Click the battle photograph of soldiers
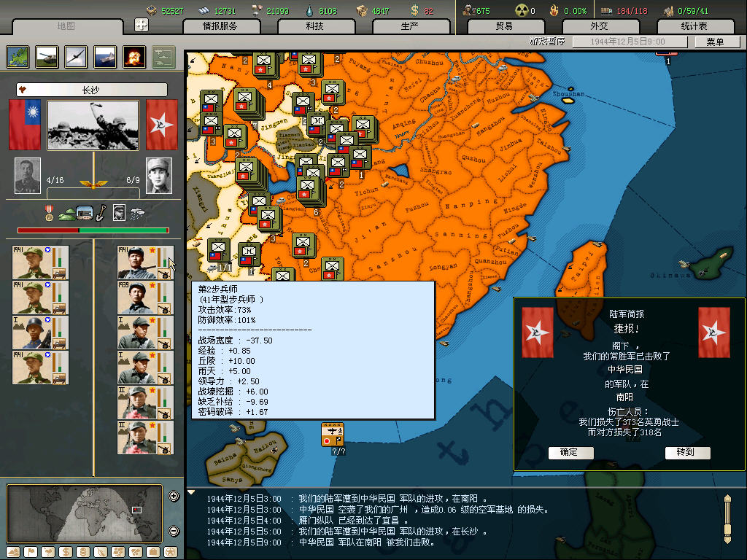The height and width of the screenshot is (560, 747). (x=93, y=125)
